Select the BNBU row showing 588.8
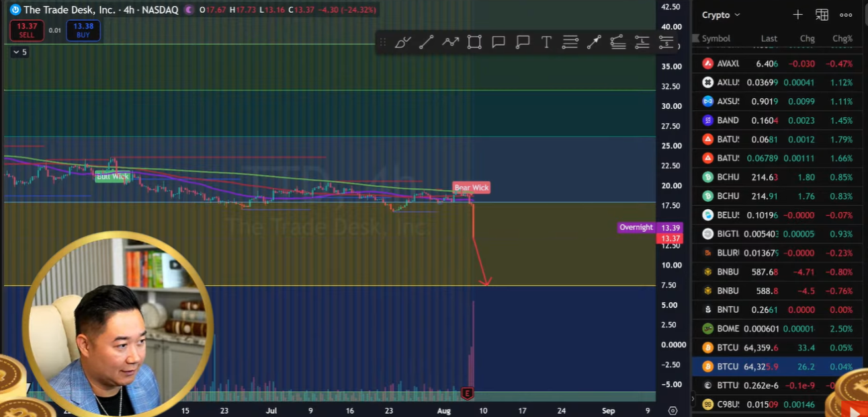Screen dimensions: 868x417 click(777, 291)
